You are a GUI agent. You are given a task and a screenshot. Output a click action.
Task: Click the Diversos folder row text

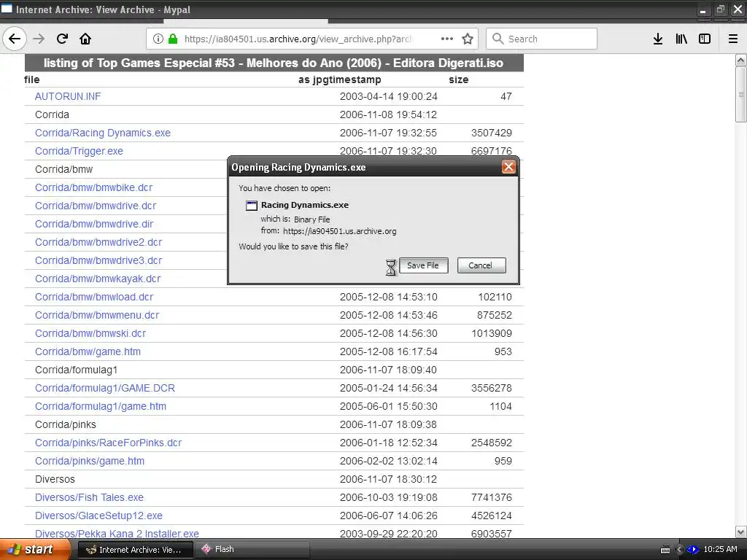pos(55,479)
